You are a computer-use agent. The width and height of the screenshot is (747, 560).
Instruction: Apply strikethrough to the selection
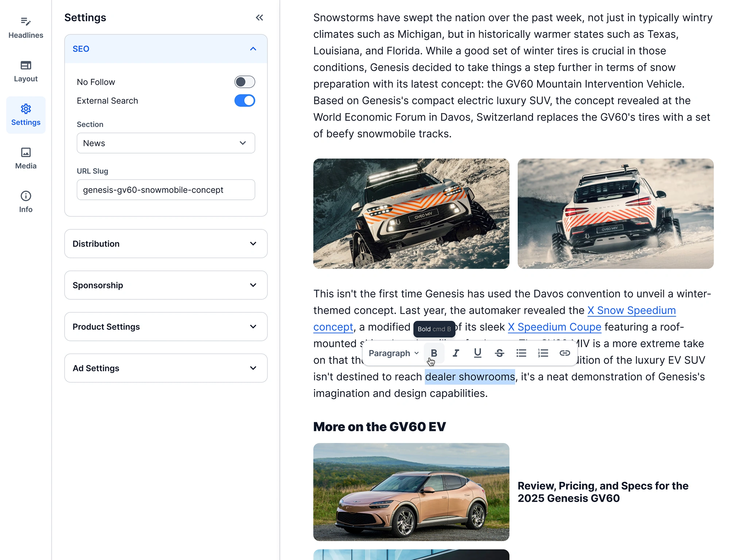pyautogui.click(x=499, y=353)
